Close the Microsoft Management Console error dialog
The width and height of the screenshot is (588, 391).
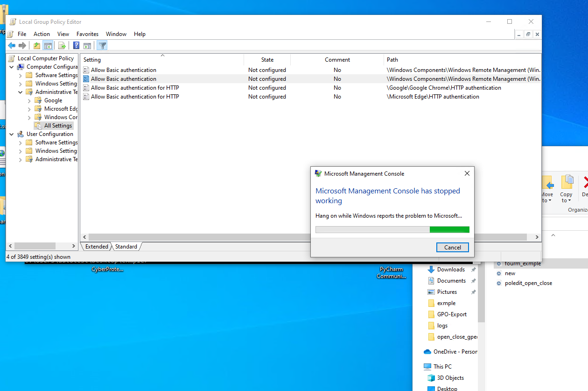pyautogui.click(x=467, y=173)
